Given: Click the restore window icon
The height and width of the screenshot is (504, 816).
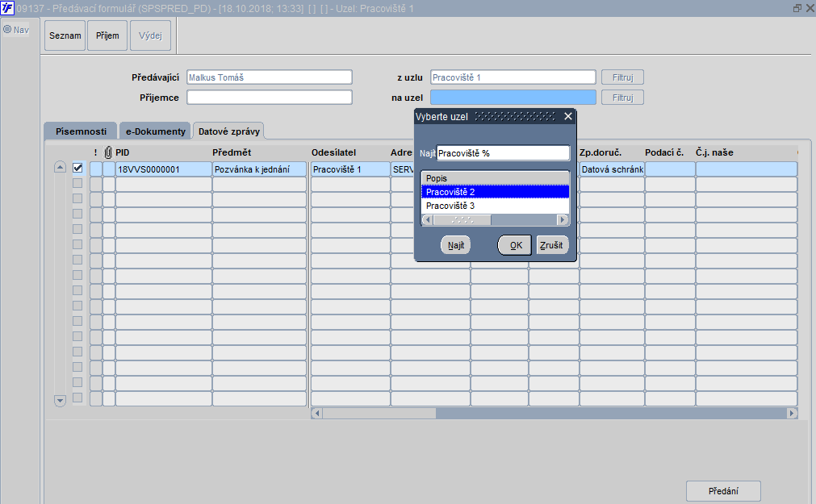Looking at the screenshot, I should click(x=797, y=8).
